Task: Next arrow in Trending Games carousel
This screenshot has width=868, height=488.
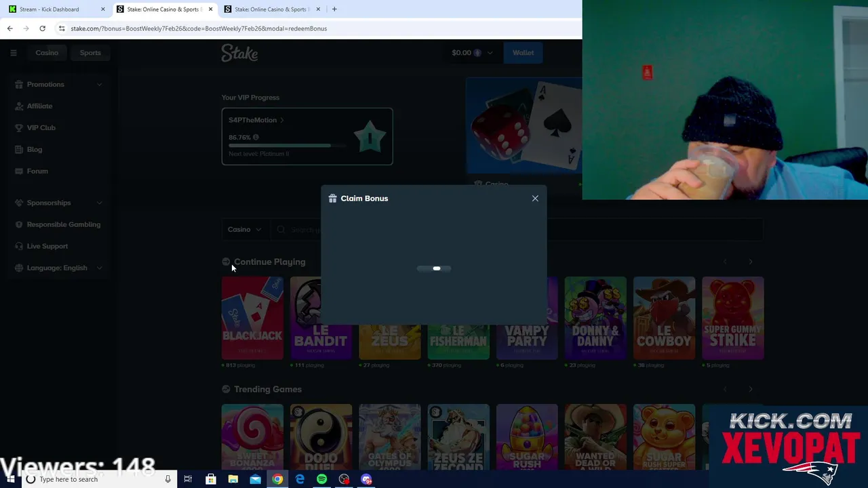Action: tap(750, 389)
